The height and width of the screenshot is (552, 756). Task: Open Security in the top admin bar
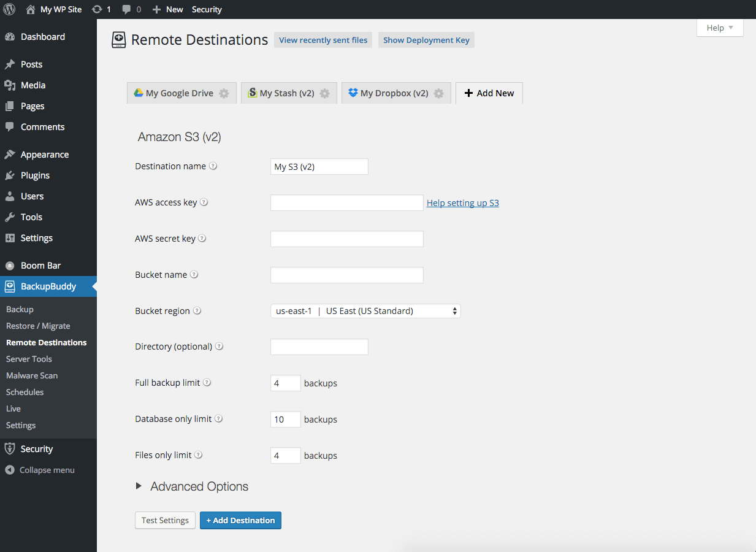click(x=207, y=9)
